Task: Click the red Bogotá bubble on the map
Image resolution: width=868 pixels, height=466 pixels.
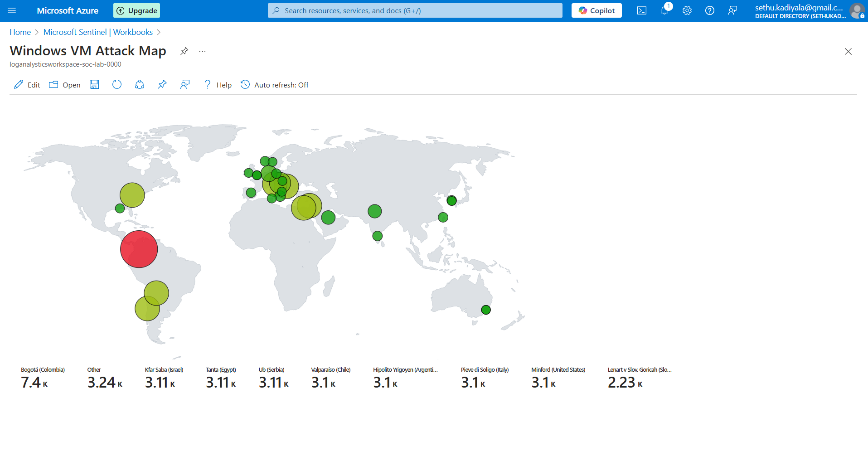Action: [x=139, y=249]
